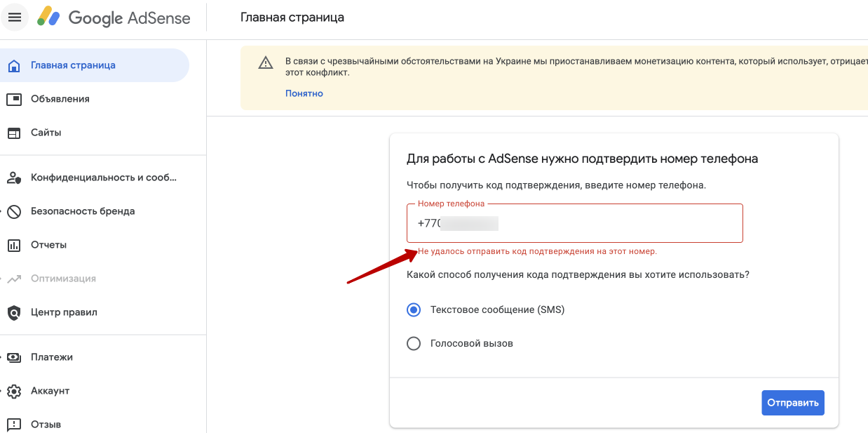Focus the Номер телефона input field
868x433 pixels.
point(575,223)
